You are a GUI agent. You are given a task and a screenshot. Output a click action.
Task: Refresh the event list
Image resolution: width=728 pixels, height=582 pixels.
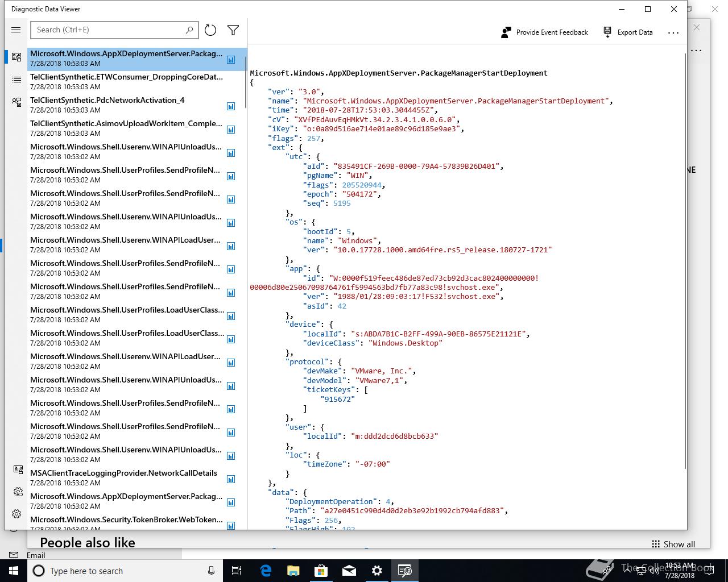(x=210, y=30)
